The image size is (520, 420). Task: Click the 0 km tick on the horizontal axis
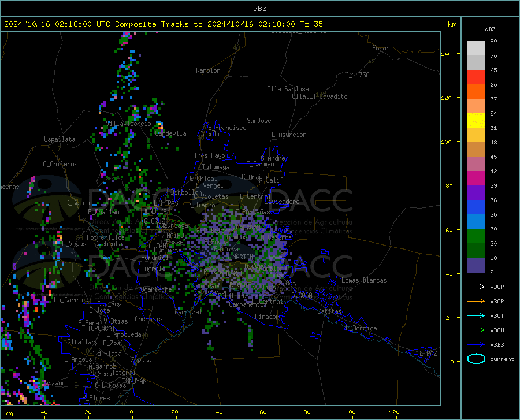(x=132, y=412)
